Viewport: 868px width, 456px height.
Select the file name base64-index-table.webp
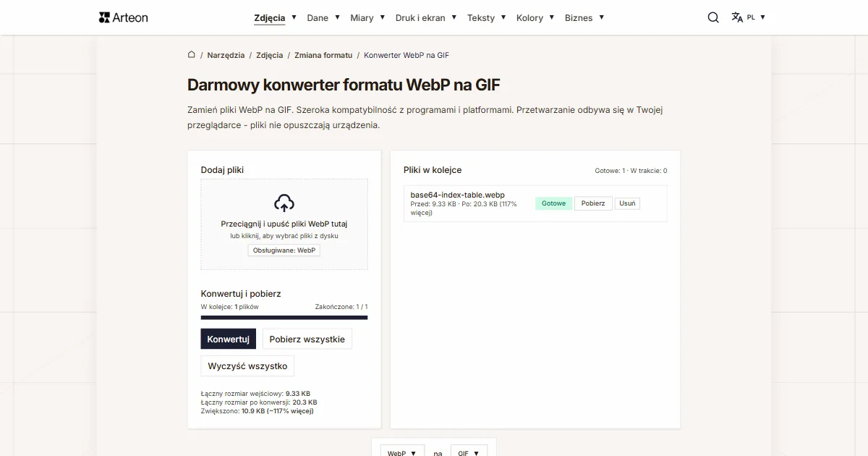(457, 195)
